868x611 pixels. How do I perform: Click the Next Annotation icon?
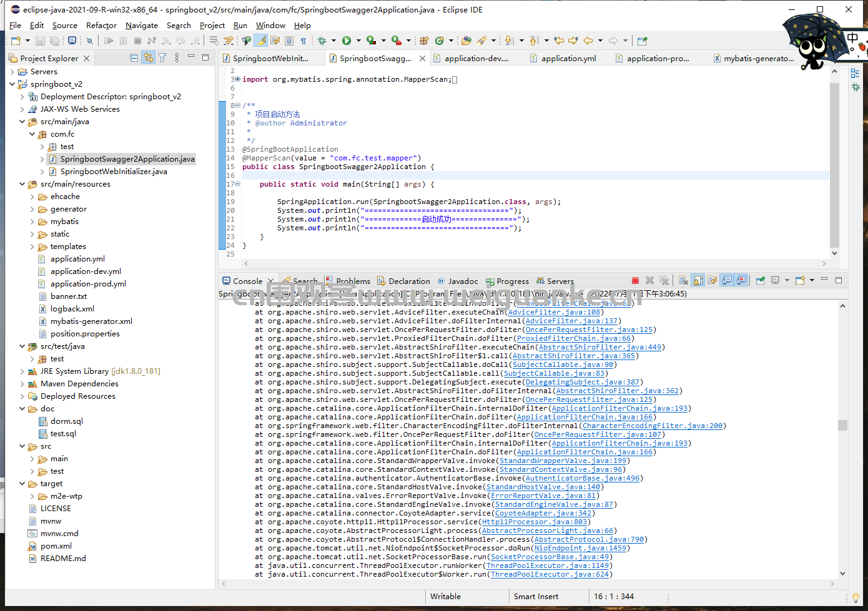[x=509, y=41]
